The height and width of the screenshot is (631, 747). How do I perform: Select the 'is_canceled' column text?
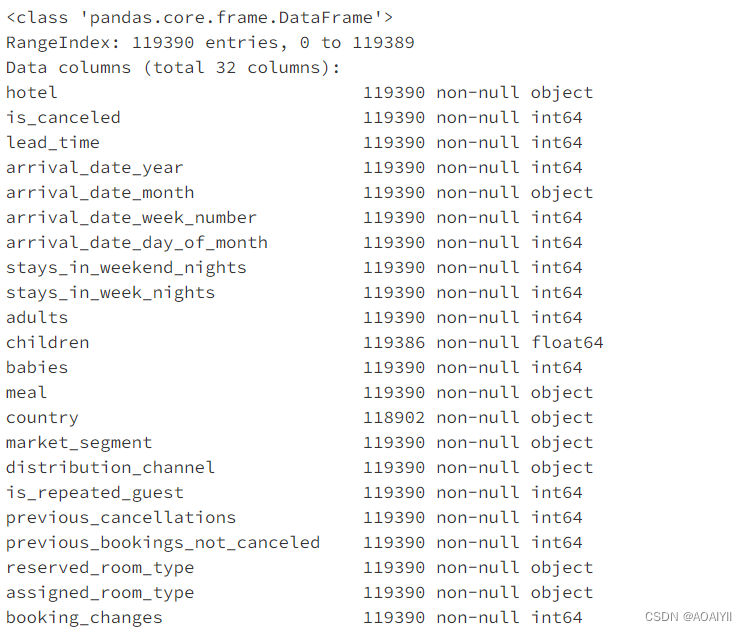click(63, 118)
